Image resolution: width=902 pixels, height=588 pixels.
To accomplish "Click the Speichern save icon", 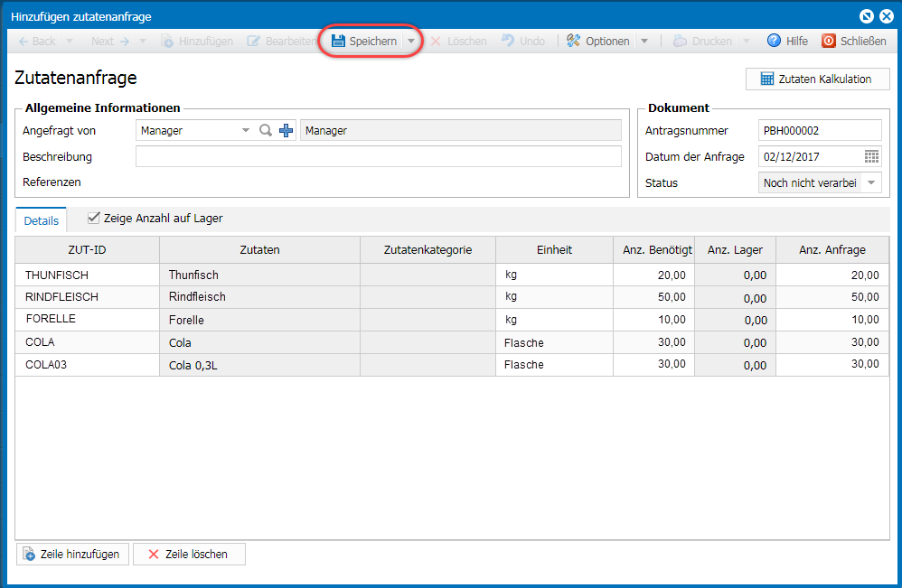I will pos(338,41).
